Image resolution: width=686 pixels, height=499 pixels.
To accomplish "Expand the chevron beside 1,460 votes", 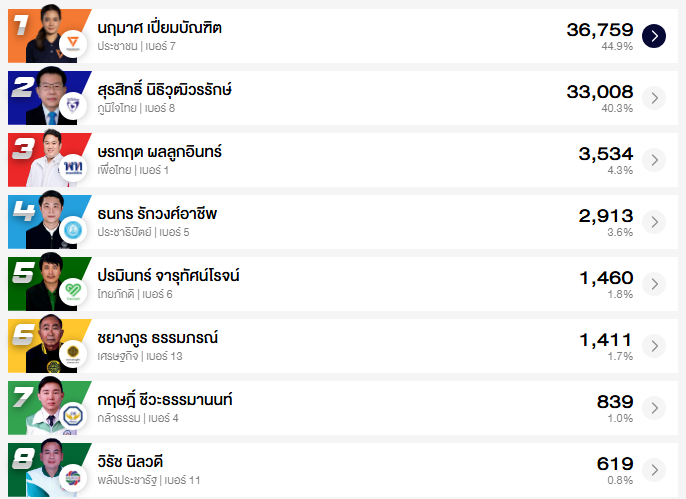I will (x=653, y=284).
